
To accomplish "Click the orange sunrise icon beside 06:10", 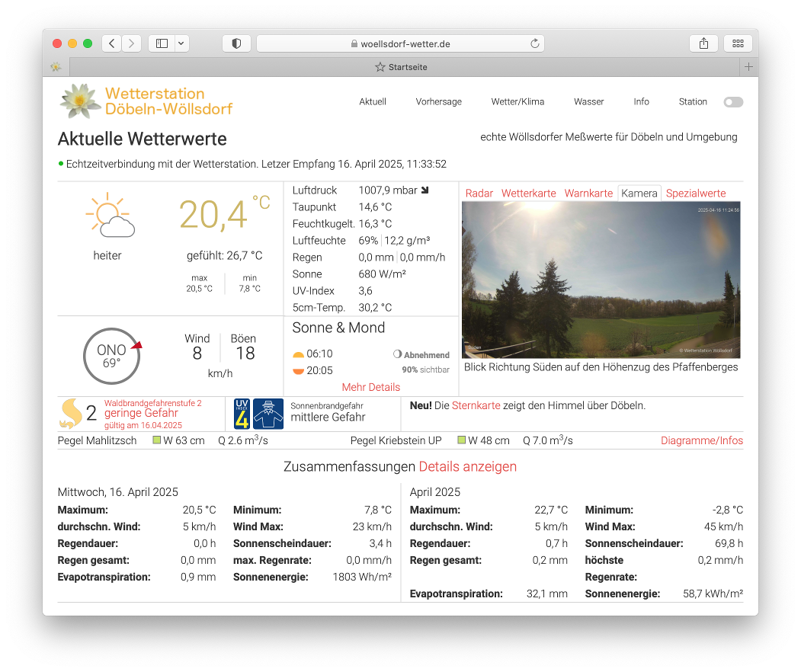I will [298, 354].
